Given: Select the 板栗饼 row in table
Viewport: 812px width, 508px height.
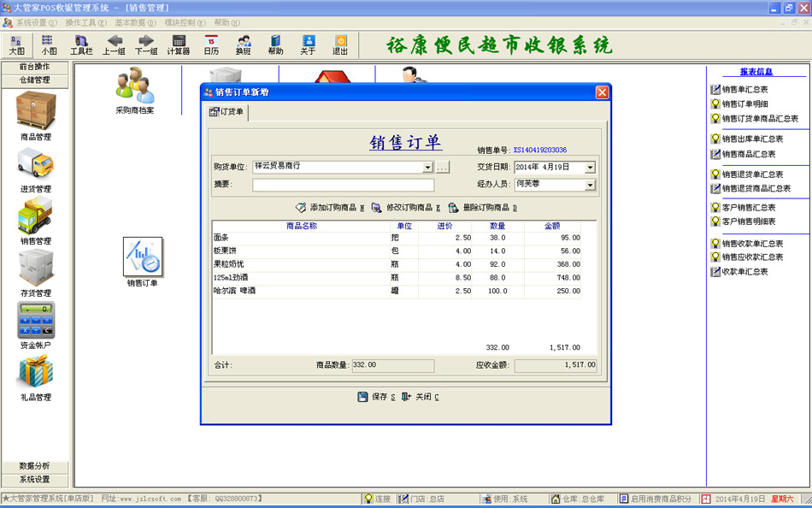Looking at the screenshot, I should click(397, 251).
